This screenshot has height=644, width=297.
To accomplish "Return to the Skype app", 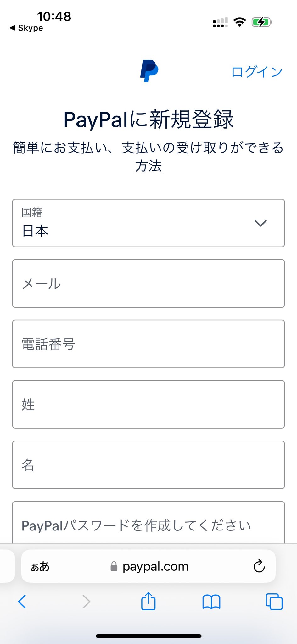I will (x=26, y=28).
